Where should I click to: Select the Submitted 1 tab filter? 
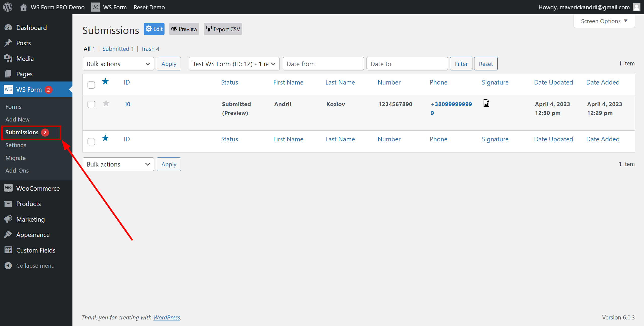click(x=118, y=49)
